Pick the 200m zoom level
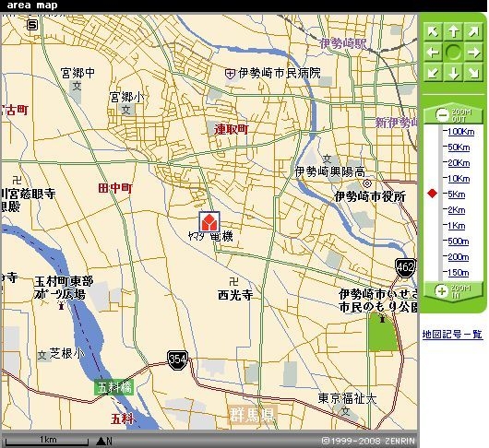489x448 pixels. pos(459,257)
